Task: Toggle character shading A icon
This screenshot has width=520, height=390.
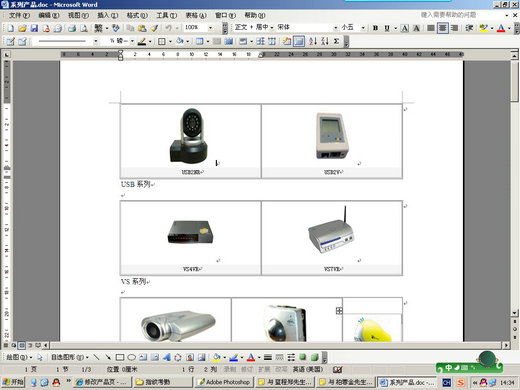Action: point(416,28)
